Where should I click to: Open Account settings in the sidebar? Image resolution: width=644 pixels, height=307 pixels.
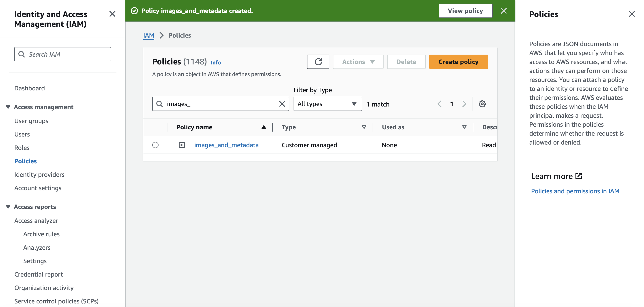38,188
